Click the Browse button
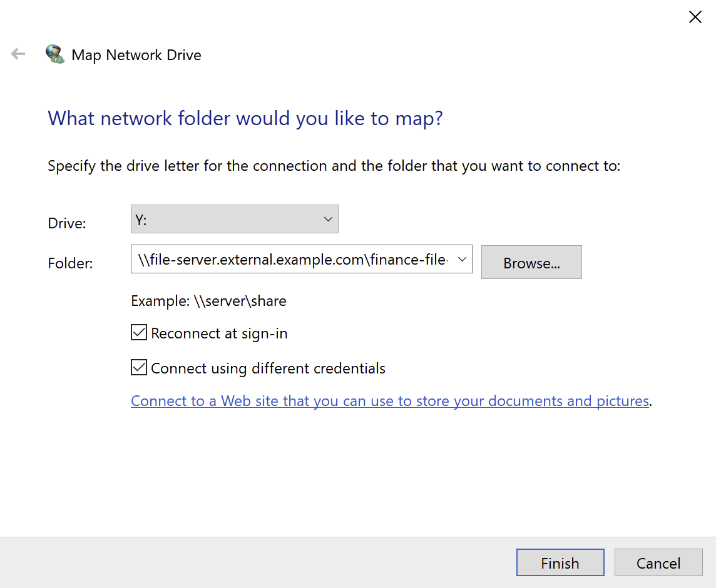This screenshot has width=716, height=588. (x=531, y=262)
